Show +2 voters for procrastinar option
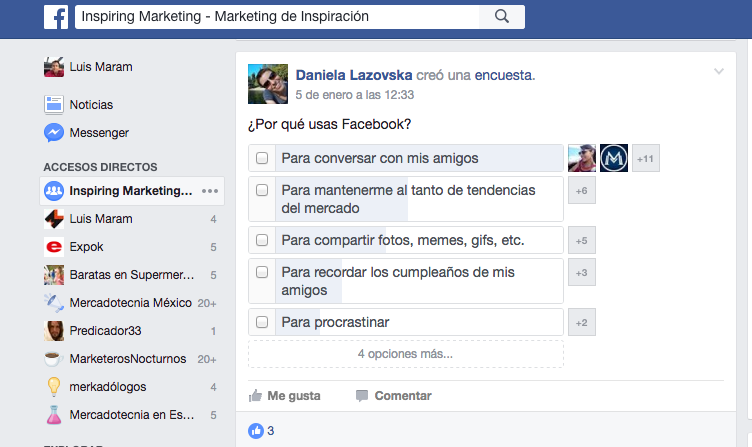 (582, 322)
